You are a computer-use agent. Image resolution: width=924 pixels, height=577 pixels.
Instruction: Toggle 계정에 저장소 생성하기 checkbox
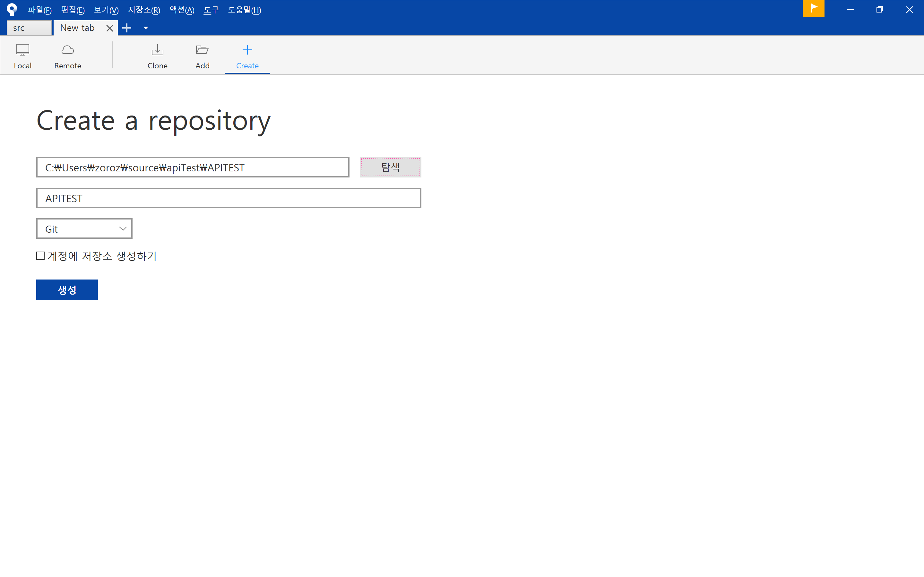coord(40,256)
